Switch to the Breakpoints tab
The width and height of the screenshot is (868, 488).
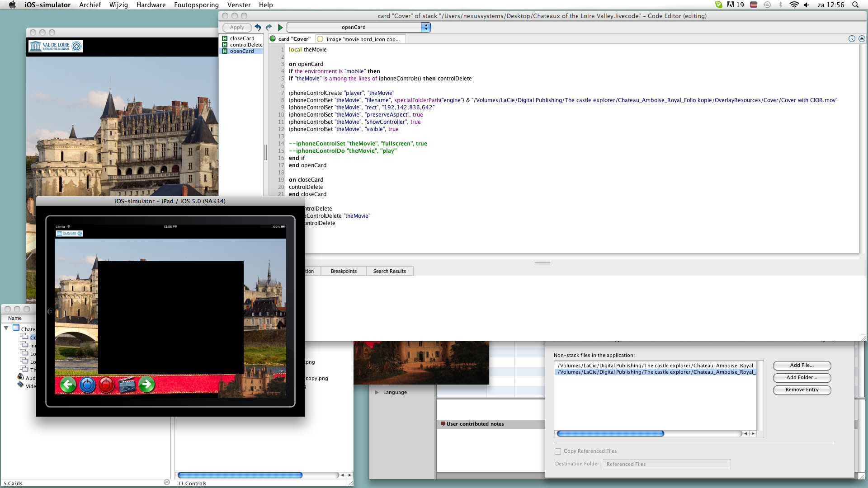pos(343,271)
